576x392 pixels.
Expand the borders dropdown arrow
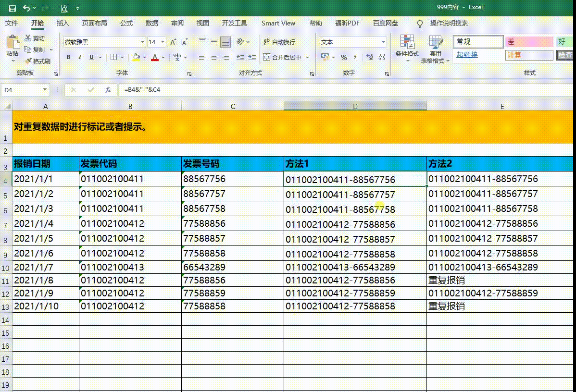coord(122,57)
